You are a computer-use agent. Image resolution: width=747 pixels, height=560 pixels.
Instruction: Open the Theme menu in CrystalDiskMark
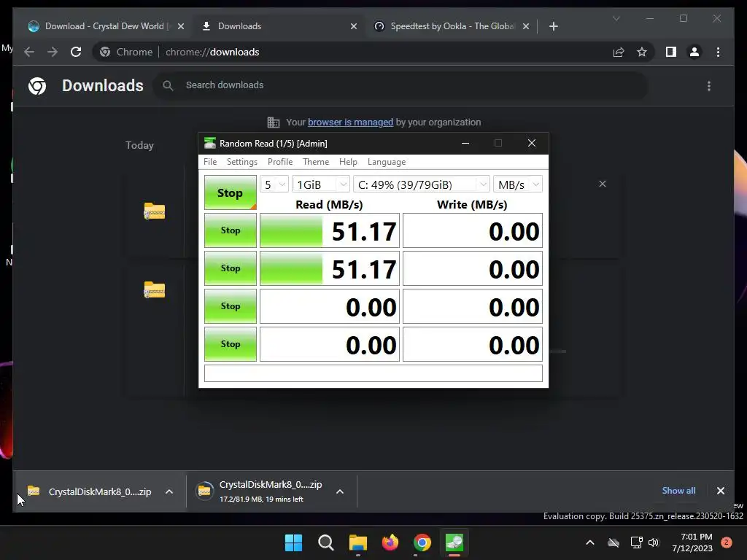(x=316, y=162)
